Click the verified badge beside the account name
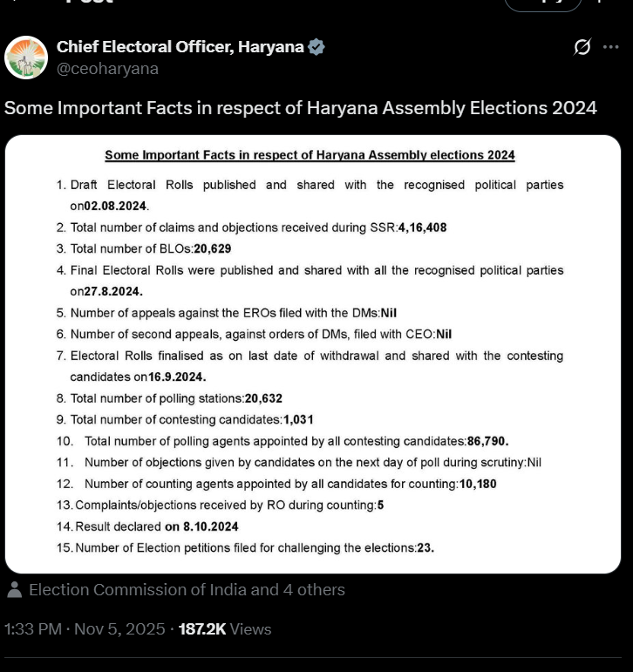Screen dimensions: 633x672 (316, 47)
